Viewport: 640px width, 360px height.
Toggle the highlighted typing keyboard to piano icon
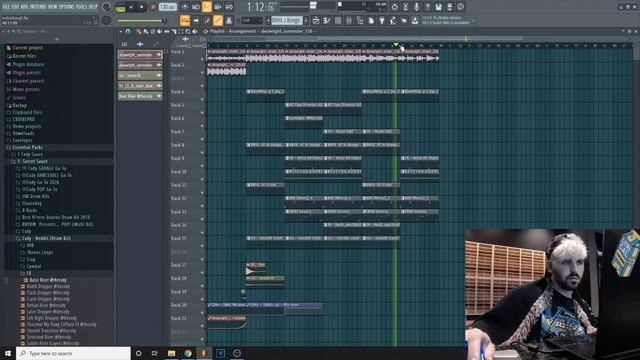click(185, 20)
